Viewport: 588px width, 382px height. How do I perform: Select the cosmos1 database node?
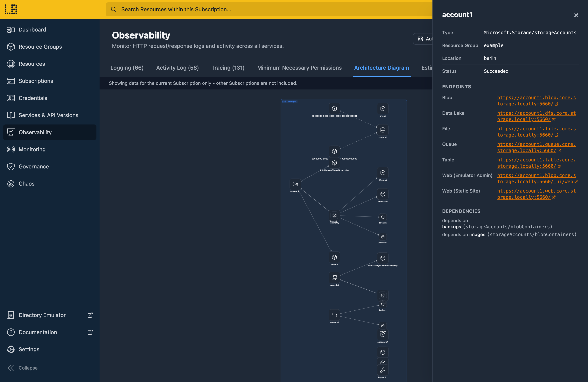(383, 130)
